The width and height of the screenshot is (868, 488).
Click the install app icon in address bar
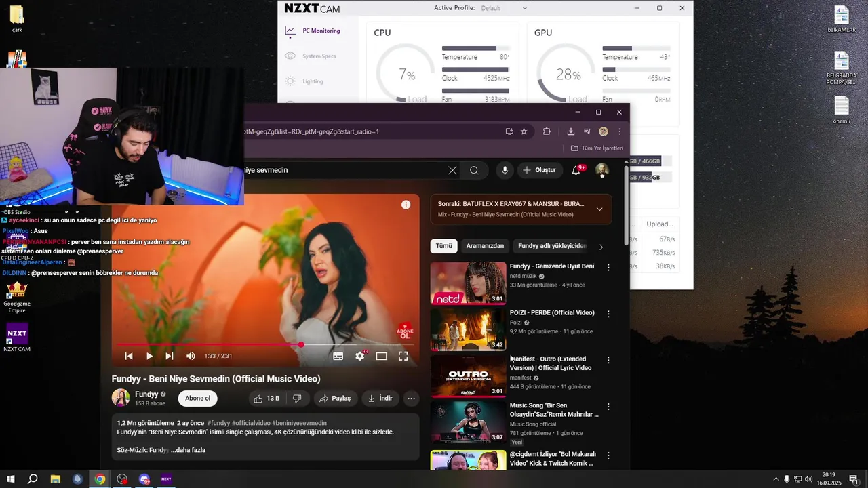coord(509,131)
